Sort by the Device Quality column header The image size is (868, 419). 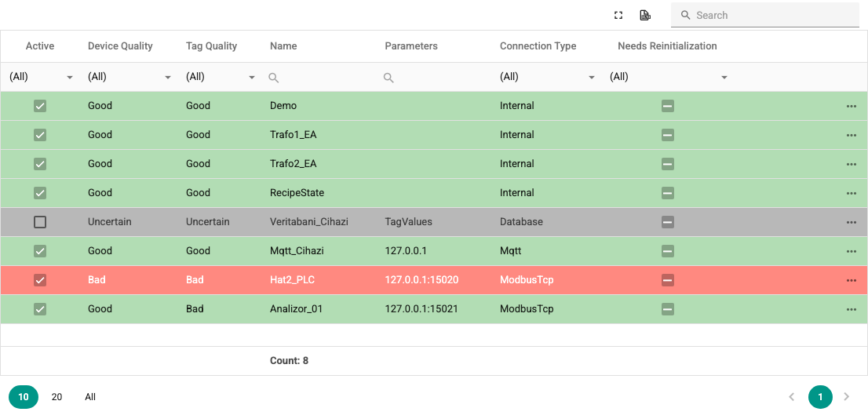(x=120, y=46)
